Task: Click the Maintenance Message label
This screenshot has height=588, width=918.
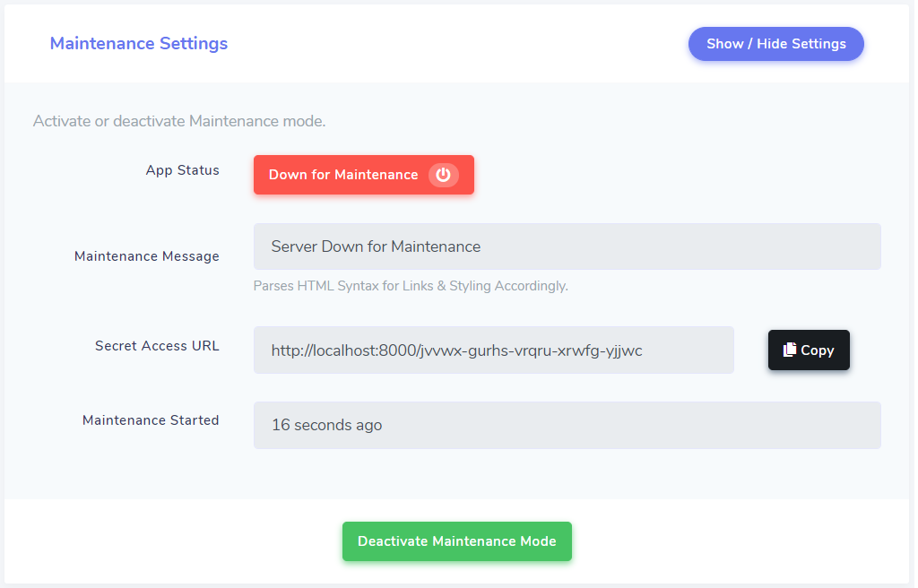Action: (147, 256)
